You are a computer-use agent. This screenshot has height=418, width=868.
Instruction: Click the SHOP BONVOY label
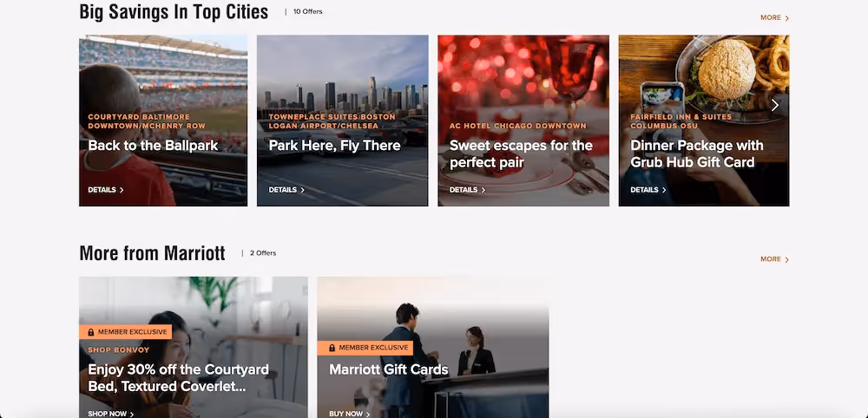(x=118, y=350)
